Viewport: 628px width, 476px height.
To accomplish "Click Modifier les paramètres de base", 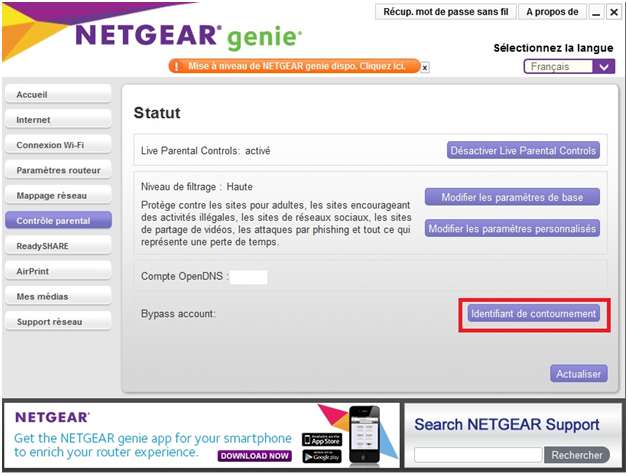I will (512, 197).
